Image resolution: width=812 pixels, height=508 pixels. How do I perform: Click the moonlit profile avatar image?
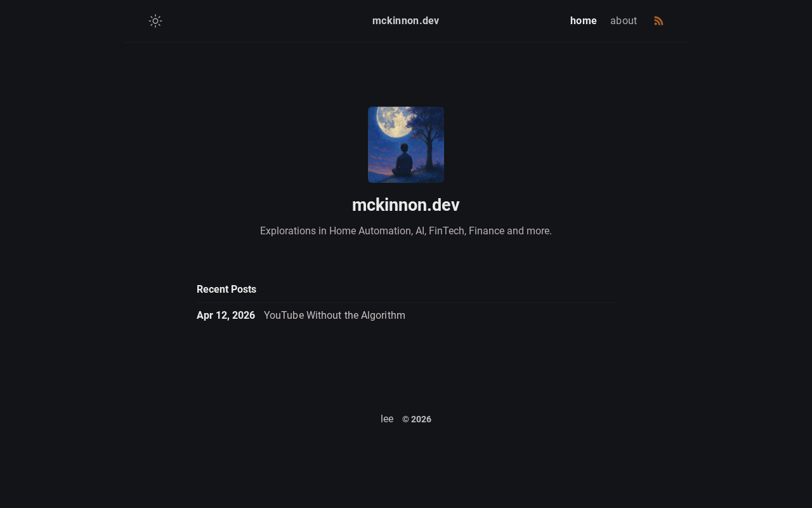coord(406,145)
